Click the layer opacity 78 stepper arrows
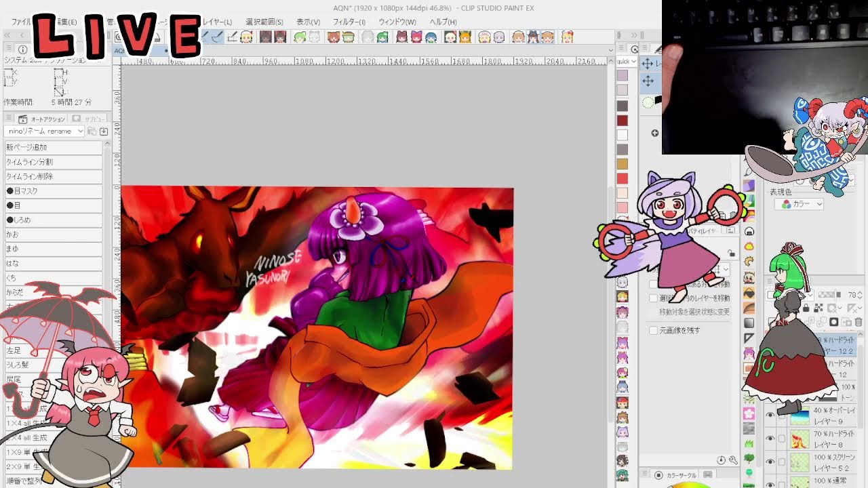The height and width of the screenshot is (488, 868). point(861,295)
